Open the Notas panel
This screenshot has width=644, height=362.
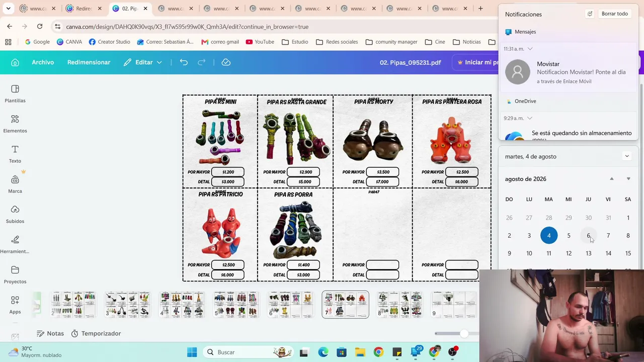click(x=50, y=333)
